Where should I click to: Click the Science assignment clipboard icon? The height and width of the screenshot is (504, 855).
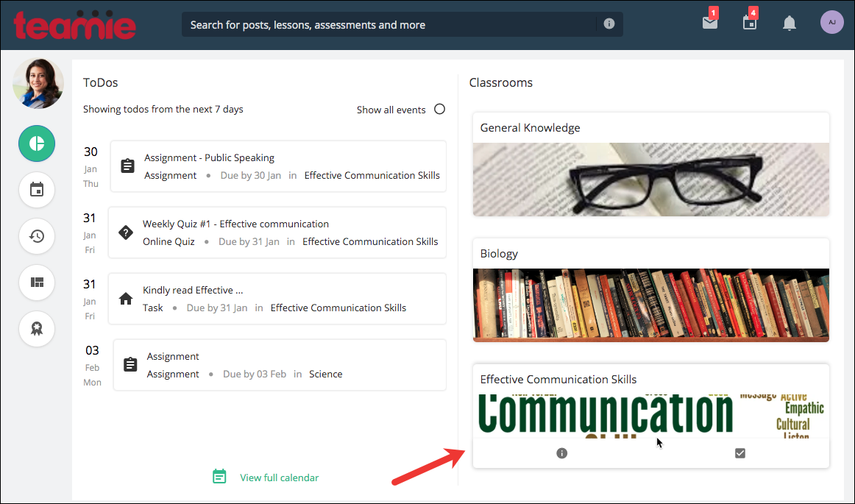130,365
